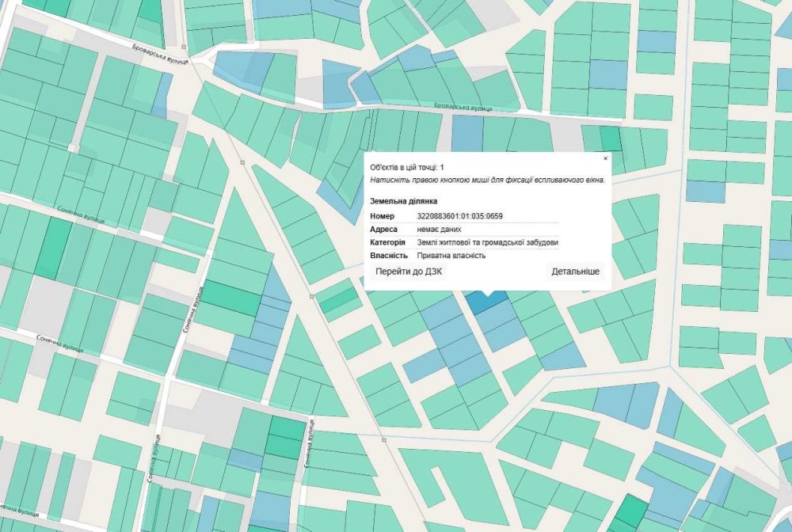
Task: Click the 'Власність' field label
Action: click(388, 256)
